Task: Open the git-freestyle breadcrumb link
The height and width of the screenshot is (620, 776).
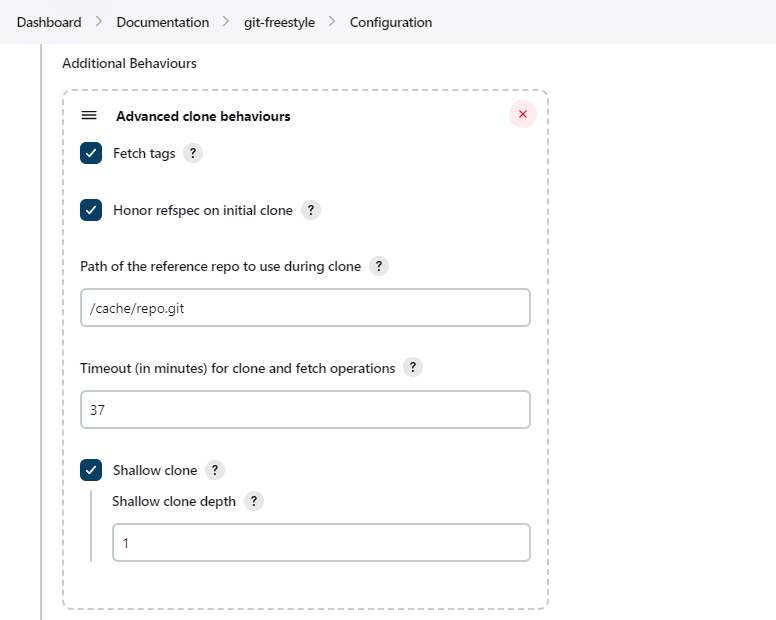Action: pos(280,22)
